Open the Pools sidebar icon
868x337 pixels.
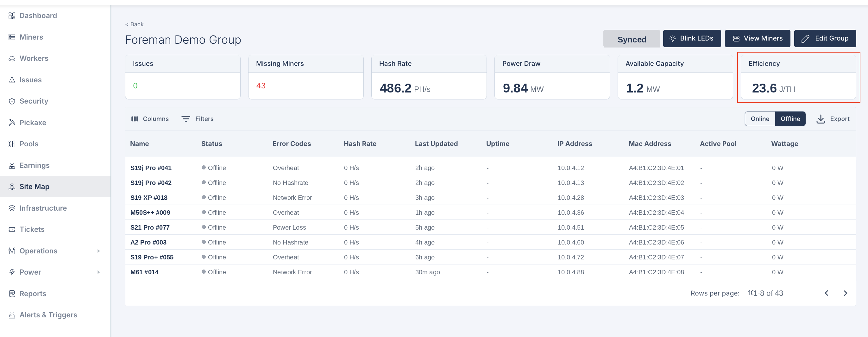12,144
